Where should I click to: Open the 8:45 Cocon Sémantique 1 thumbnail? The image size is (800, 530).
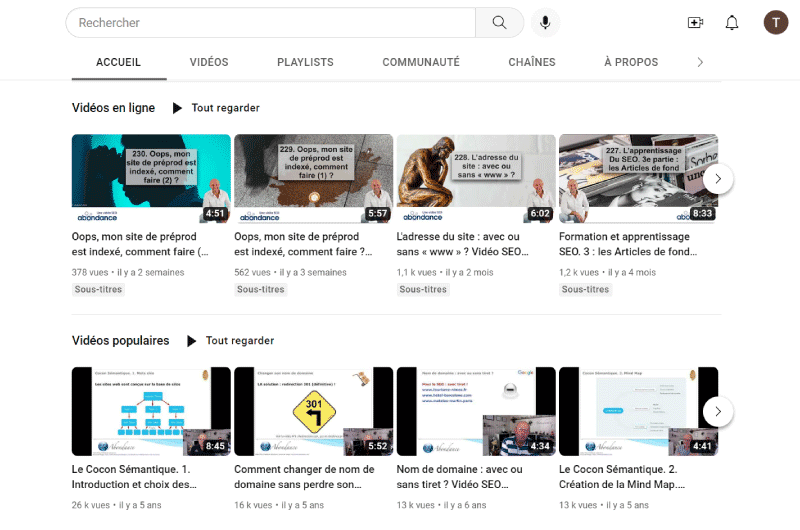[x=151, y=411]
